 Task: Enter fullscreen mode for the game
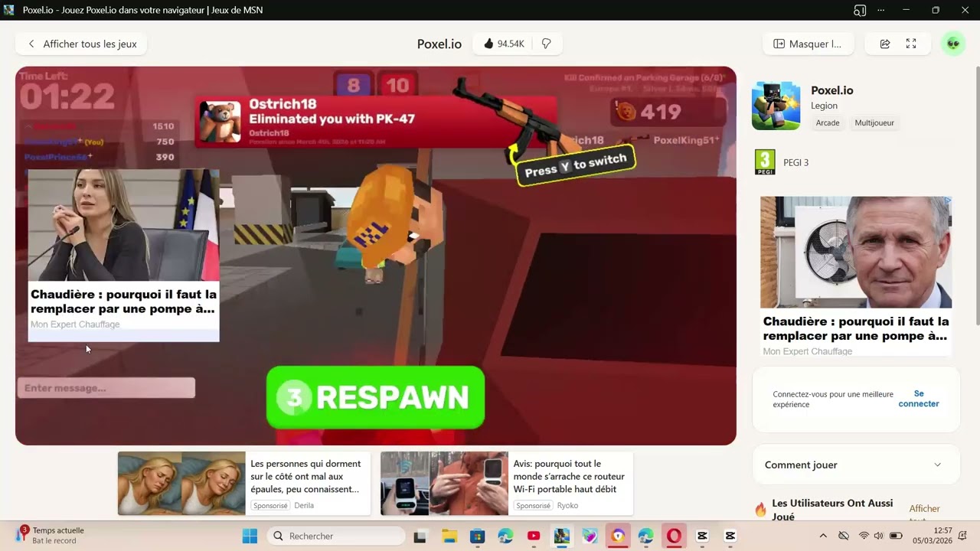pyautogui.click(x=911, y=44)
